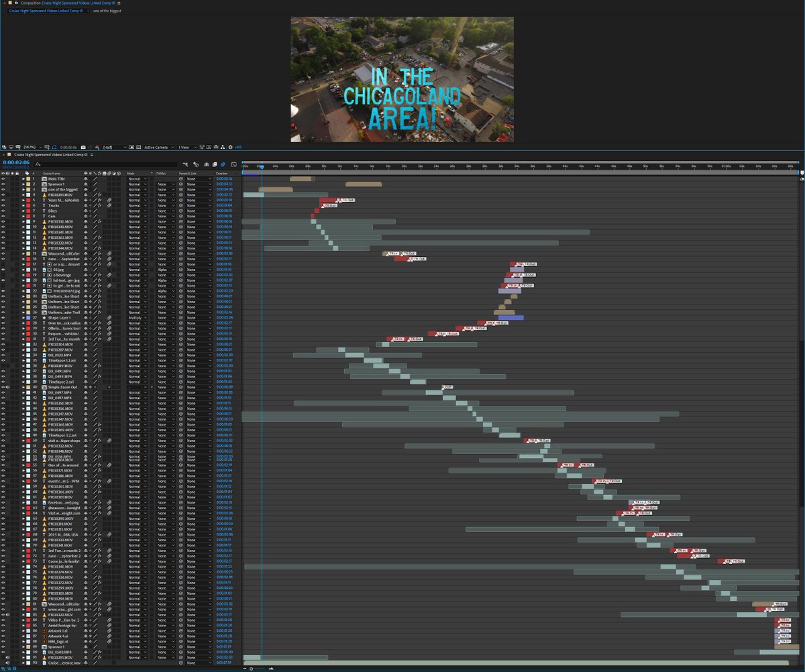This screenshot has width=805, height=672.
Task: Click the current time 0:00:02:06 display
Action: (16, 162)
